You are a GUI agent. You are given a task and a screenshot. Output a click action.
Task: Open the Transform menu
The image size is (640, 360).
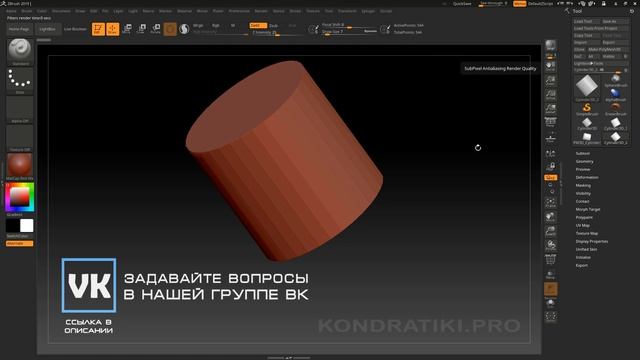tap(347, 11)
